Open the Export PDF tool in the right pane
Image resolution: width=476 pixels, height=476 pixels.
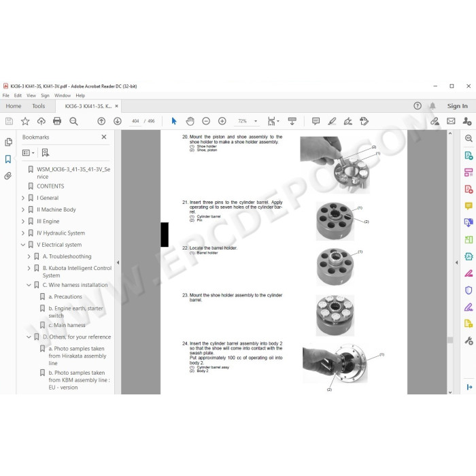(469, 156)
